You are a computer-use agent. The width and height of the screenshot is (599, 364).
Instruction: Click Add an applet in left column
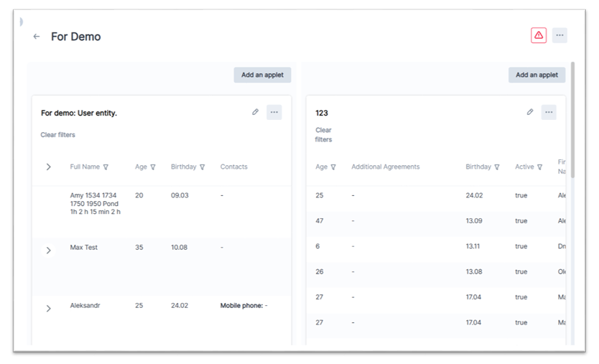click(x=262, y=75)
